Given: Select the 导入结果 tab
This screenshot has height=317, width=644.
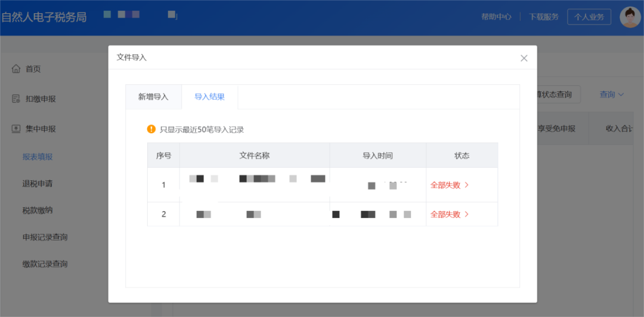Looking at the screenshot, I should [209, 97].
